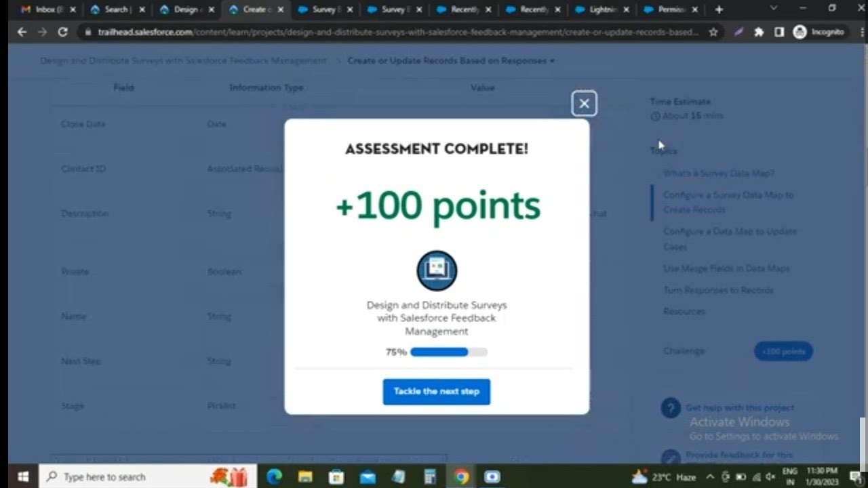Viewport: 868px width, 488px height.
Task: Toggle the browser side panel icon
Action: pyautogui.click(x=779, y=32)
